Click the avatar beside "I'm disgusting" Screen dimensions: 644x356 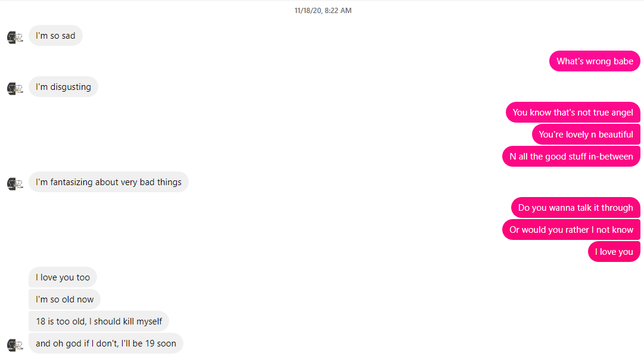point(15,88)
